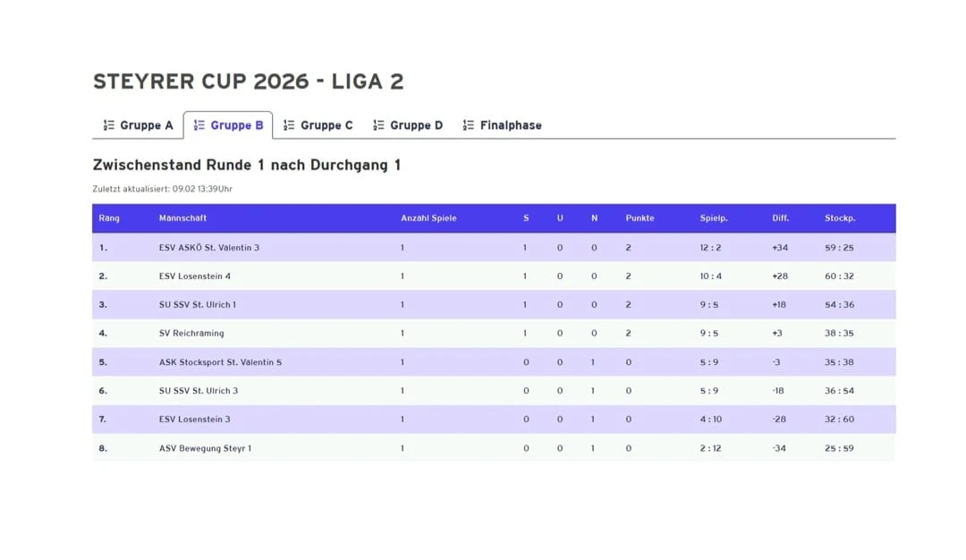Select team SU SSV St. Ulrich 1
This screenshot has height=560, width=966.
click(198, 304)
